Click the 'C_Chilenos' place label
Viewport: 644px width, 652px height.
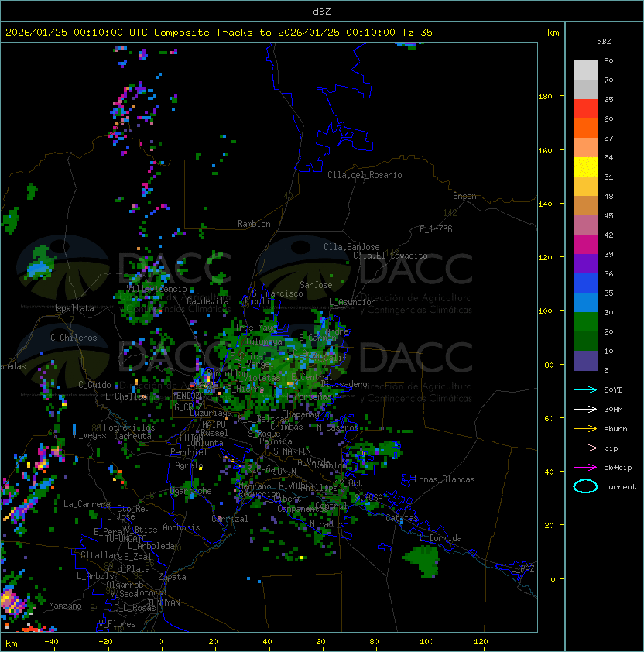pyautogui.click(x=74, y=338)
